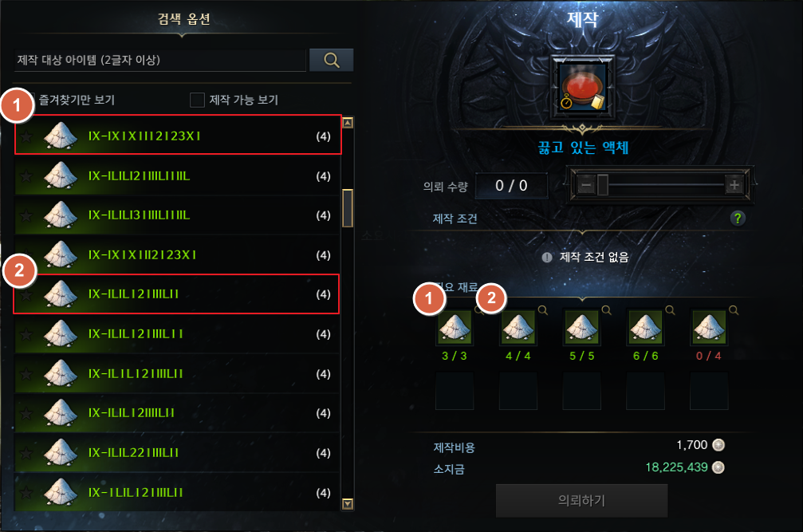Click the material icon showing 0 / 4
The image size is (803, 532).
tap(709, 327)
